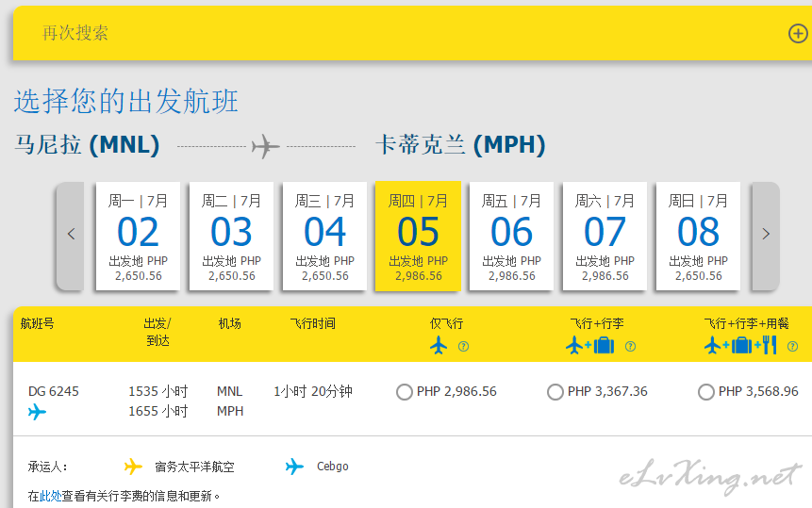Pick Wednesday July 04 date card
Image resolution: width=812 pixels, height=508 pixels.
[324, 235]
